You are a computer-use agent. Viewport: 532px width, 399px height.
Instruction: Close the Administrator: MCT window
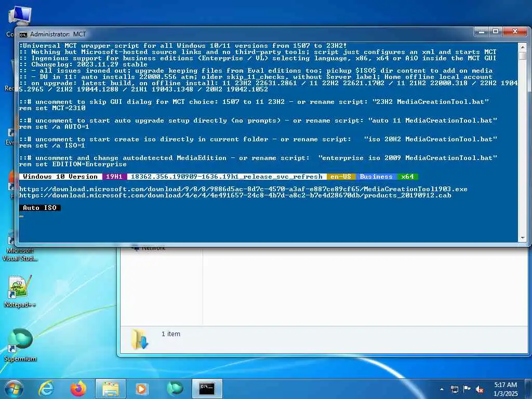point(515,31)
